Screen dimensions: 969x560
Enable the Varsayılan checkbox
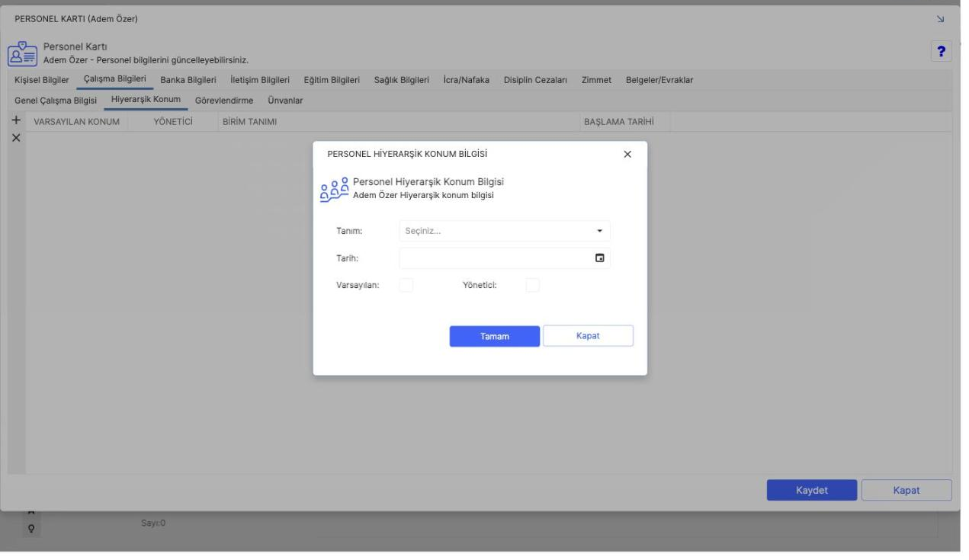(x=406, y=285)
